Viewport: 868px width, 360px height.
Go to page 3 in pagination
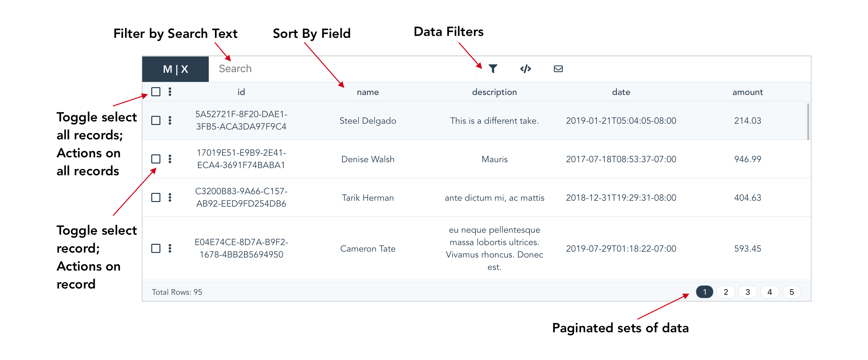pyautogui.click(x=747, y=292)
